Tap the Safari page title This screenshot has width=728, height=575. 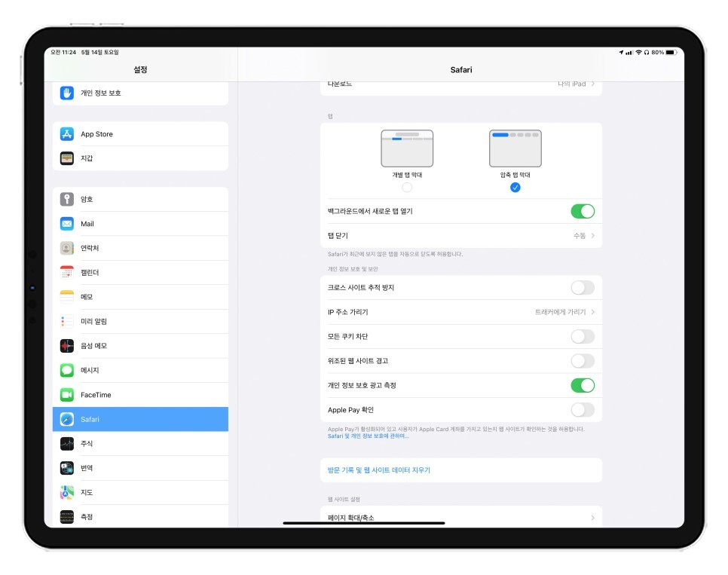tap(461, 69)
